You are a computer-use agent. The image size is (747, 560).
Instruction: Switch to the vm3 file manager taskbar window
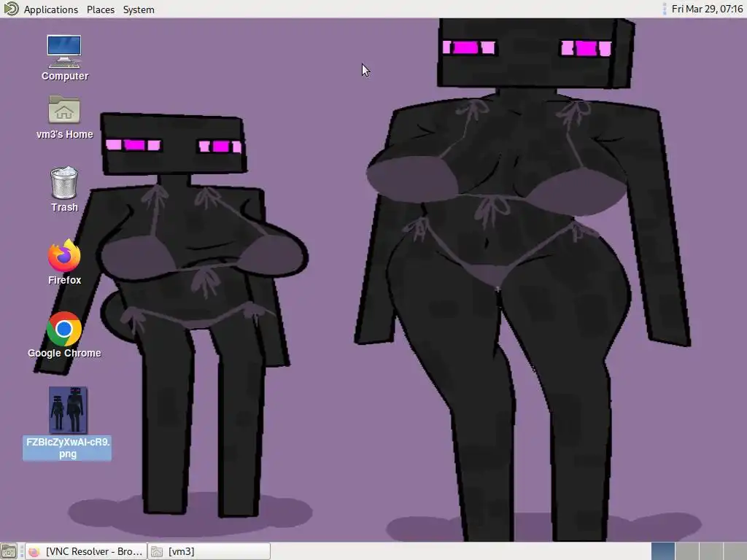[209, 551]
